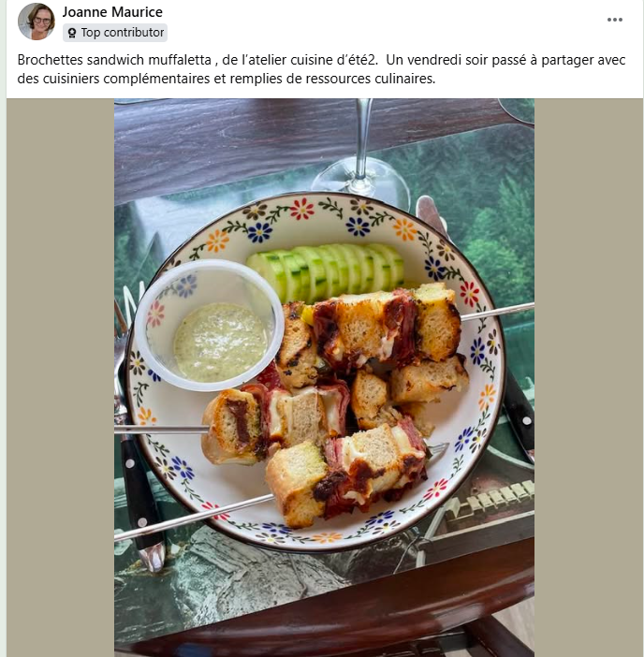Click the bottom skewered sandwich in the photo

coord(347,477)
